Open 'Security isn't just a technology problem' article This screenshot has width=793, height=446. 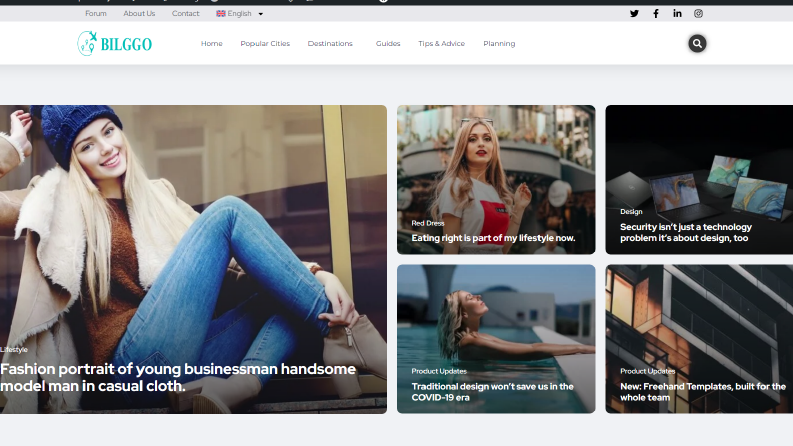pyautogui.click(x=686, y=232)
